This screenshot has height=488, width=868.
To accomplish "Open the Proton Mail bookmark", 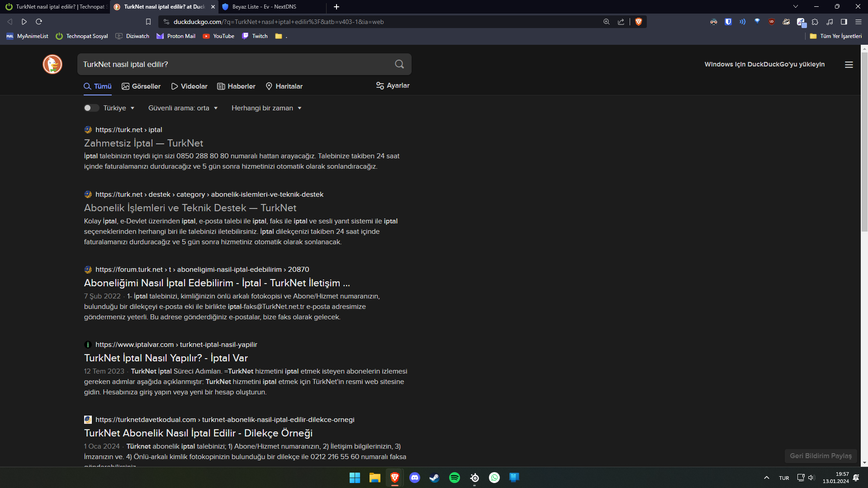I will tap(176, 36).
